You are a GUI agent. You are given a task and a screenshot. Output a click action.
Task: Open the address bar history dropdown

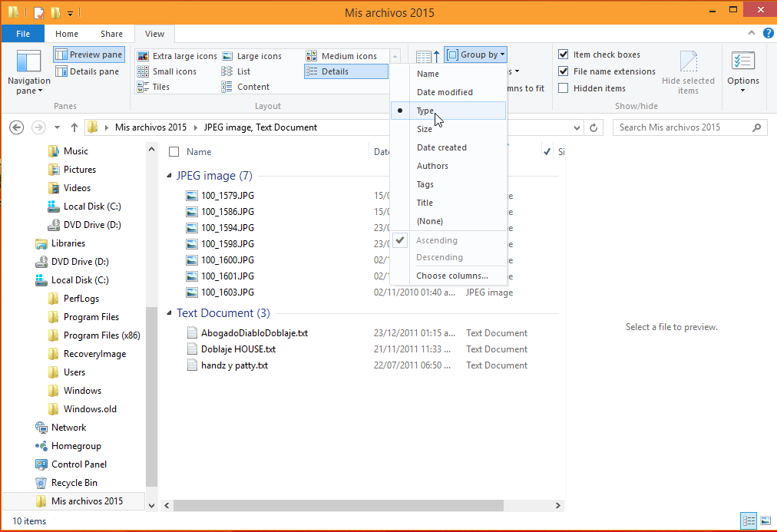tap(577, 127)
